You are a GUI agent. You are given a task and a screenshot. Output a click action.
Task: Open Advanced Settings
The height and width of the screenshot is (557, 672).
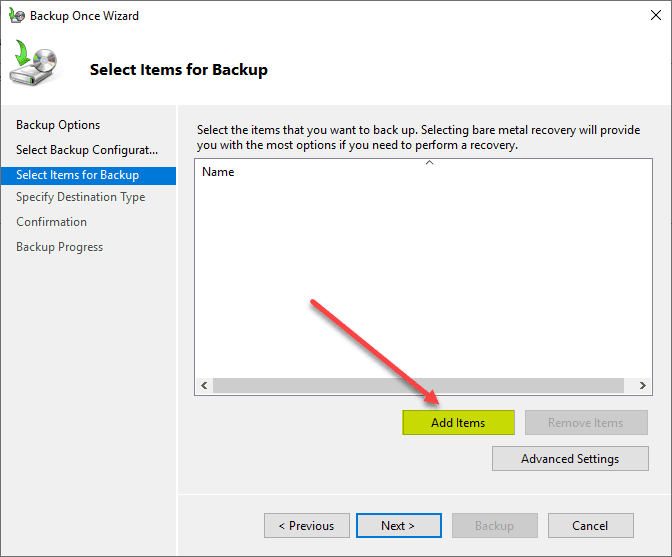coord(570,459)
